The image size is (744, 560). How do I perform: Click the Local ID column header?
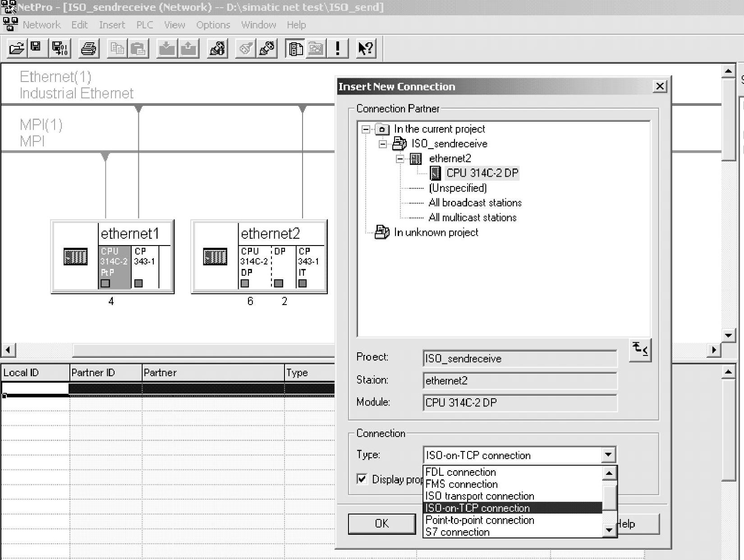coord(35,373)
